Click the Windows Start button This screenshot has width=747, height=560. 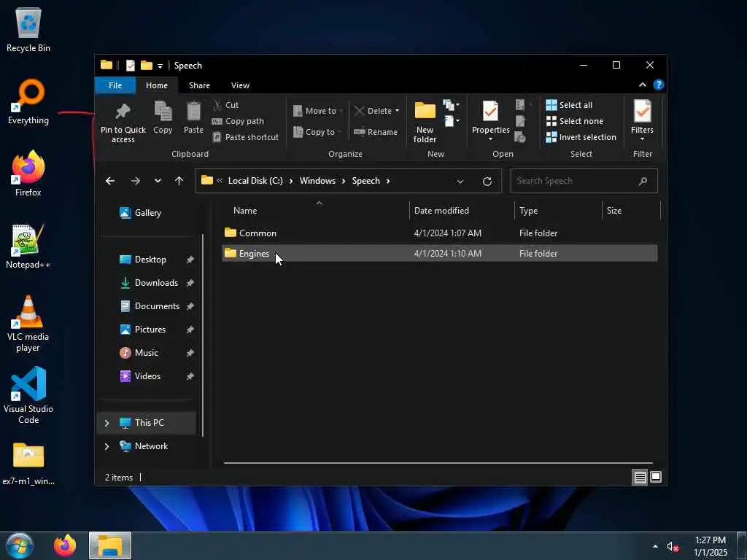coord(20,545)
